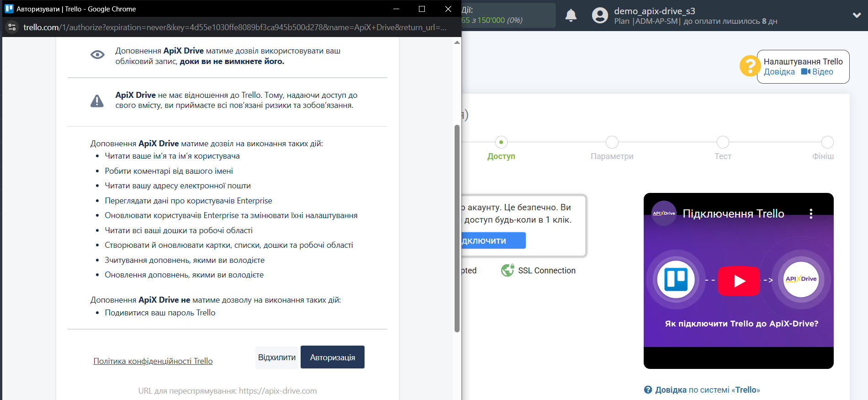
Task: Play the Підключення Trello YouTube video
Action: [x=739, y=281]
